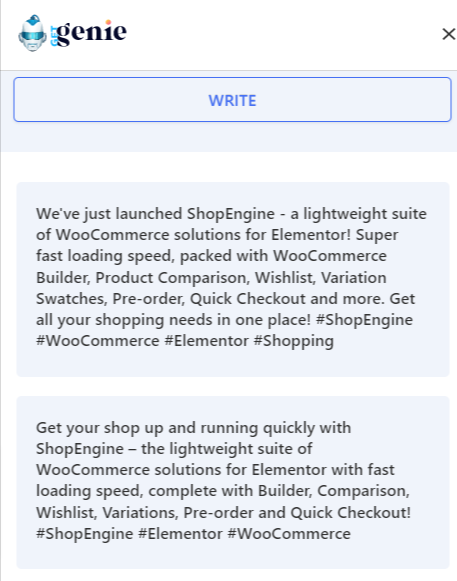Click #ShopEngine hashtag in the second result
Viewport: 457px width, 581px height.
click(85, 534)
